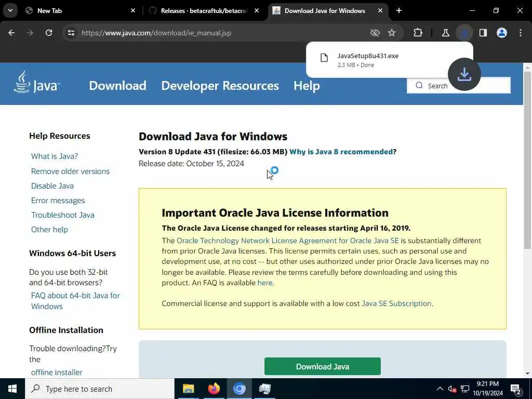The image size is (532, 399).
Task: Click the Java logo
Action: [x=37, y=82]
